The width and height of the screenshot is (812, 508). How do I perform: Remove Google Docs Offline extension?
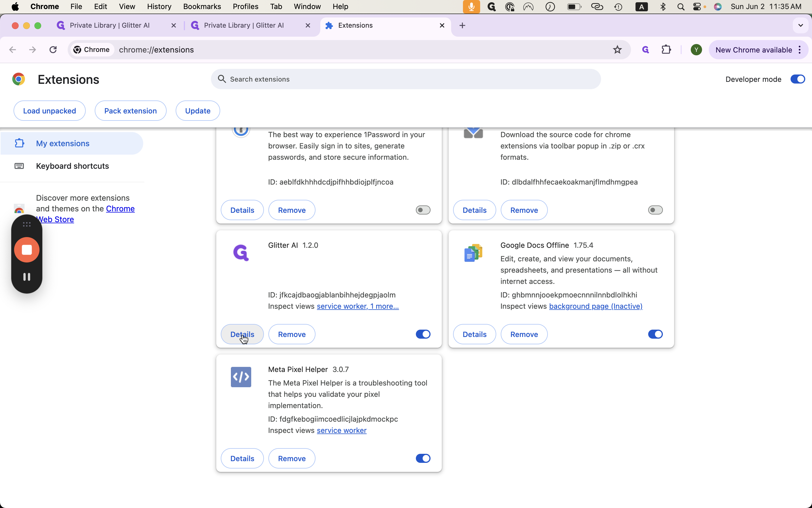[x=524, y=334]
